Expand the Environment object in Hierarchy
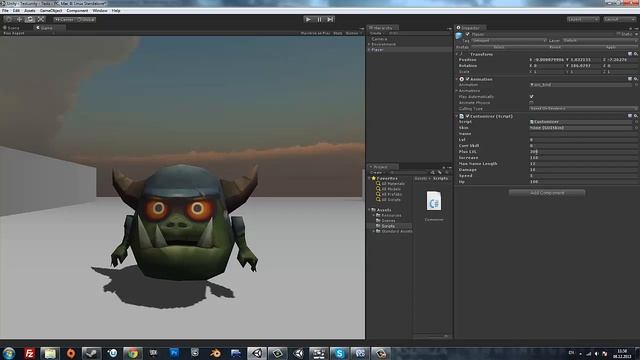This screenshot has width=640, height=360. 369,44
